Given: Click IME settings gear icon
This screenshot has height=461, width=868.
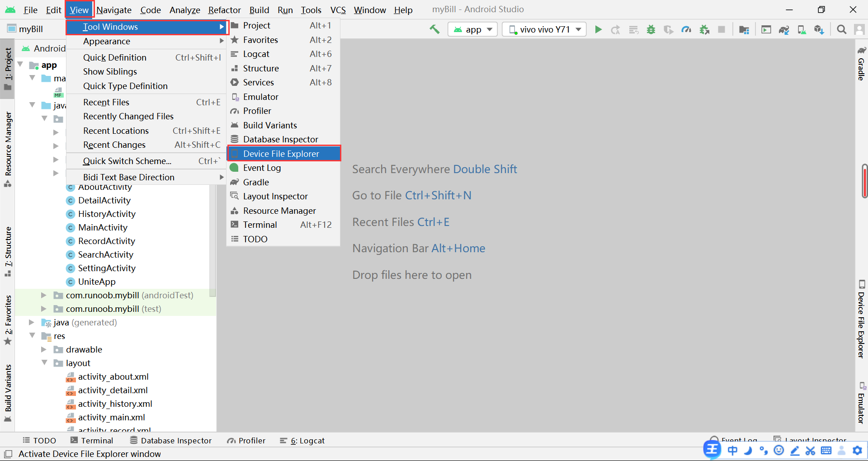Looking at the screenshot, I should (x=857, y=451).
